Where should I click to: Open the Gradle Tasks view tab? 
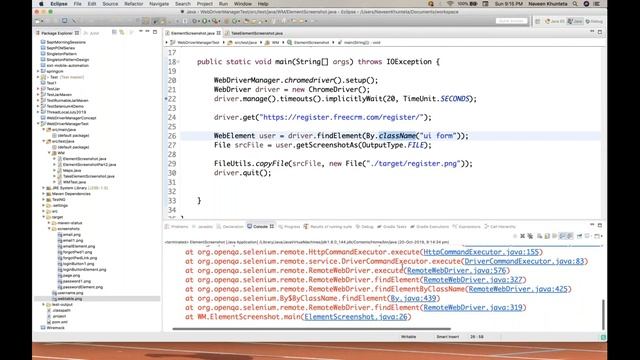click(392, 227)
